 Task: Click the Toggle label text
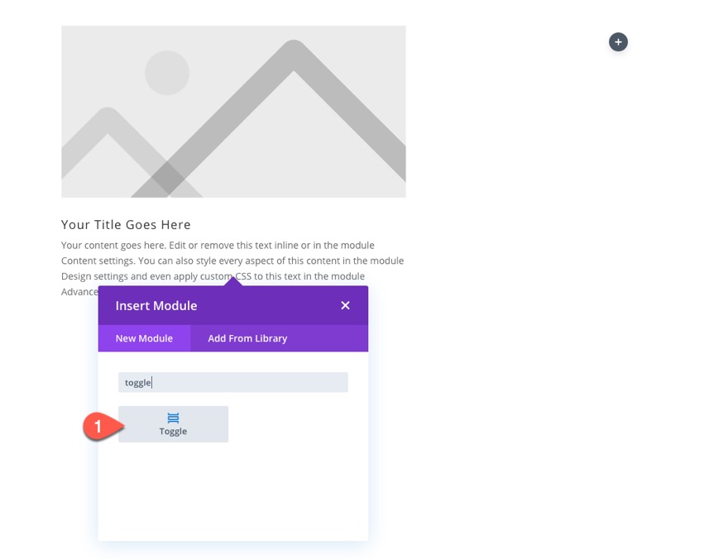(x=173, y=431)
